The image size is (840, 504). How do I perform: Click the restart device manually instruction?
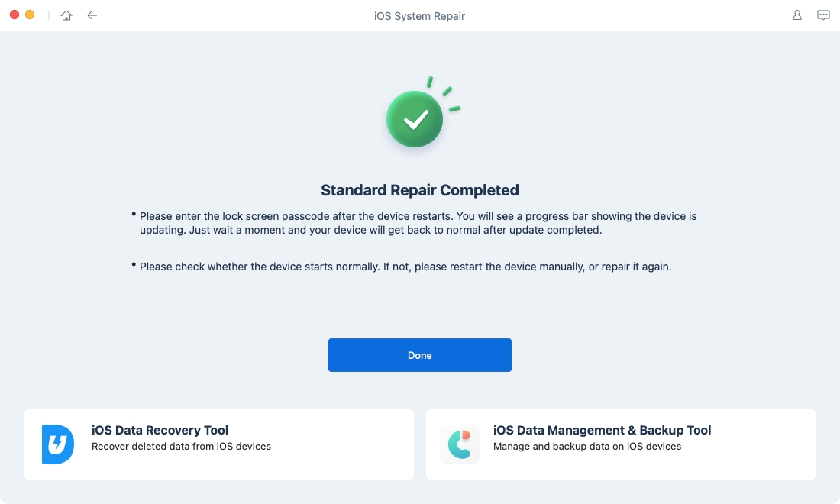point(405,267)
